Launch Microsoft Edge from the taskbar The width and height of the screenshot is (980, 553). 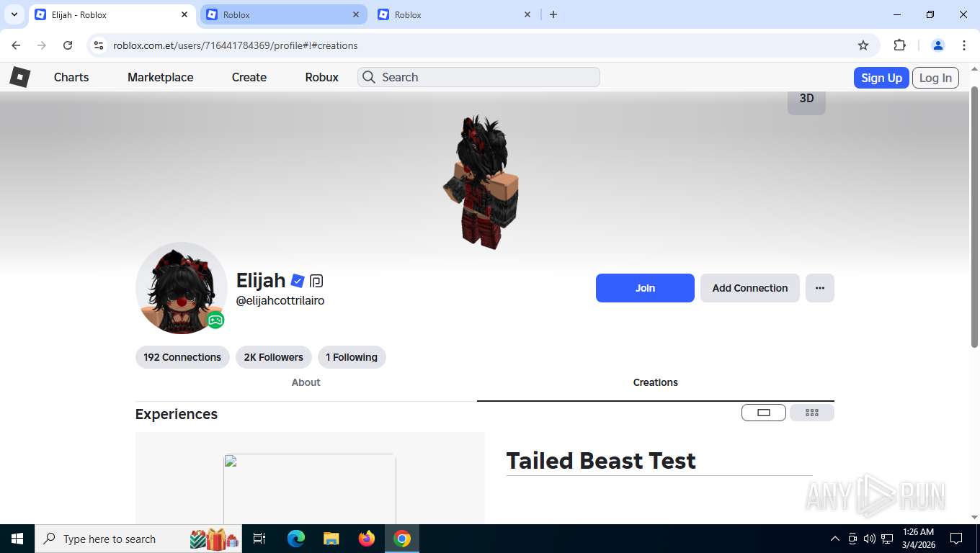(x=296, y=539)
